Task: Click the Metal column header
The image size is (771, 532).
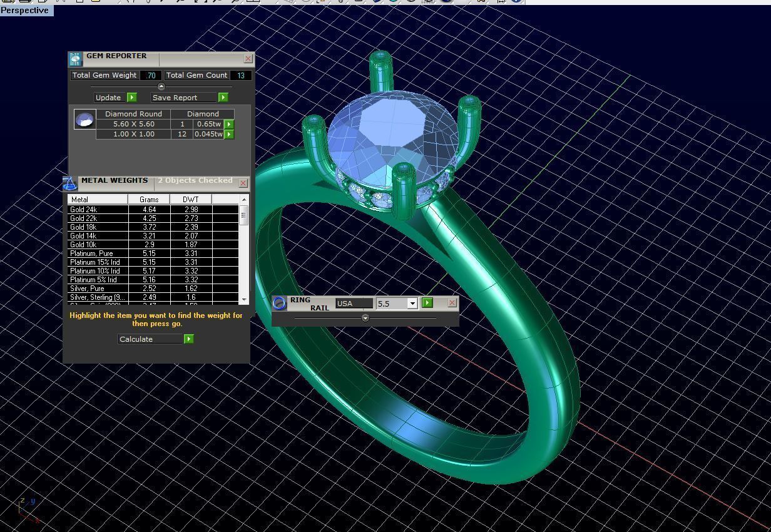Action: tap(98, 199)
